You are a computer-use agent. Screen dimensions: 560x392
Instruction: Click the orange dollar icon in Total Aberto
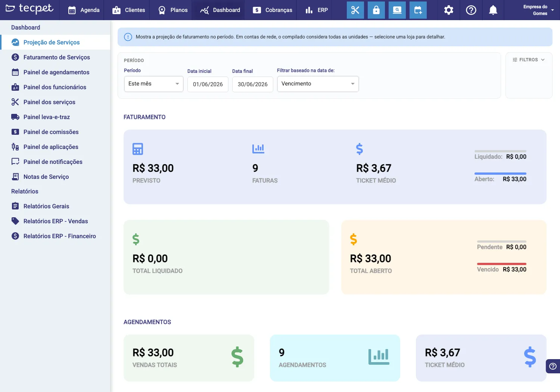pyautogui.click(x=354, y=239)
